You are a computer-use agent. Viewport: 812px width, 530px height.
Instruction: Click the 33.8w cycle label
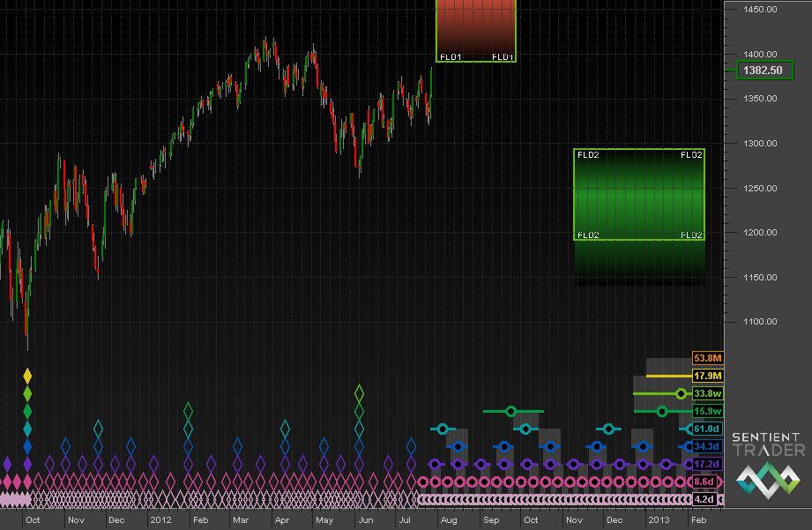click(708, 393)
